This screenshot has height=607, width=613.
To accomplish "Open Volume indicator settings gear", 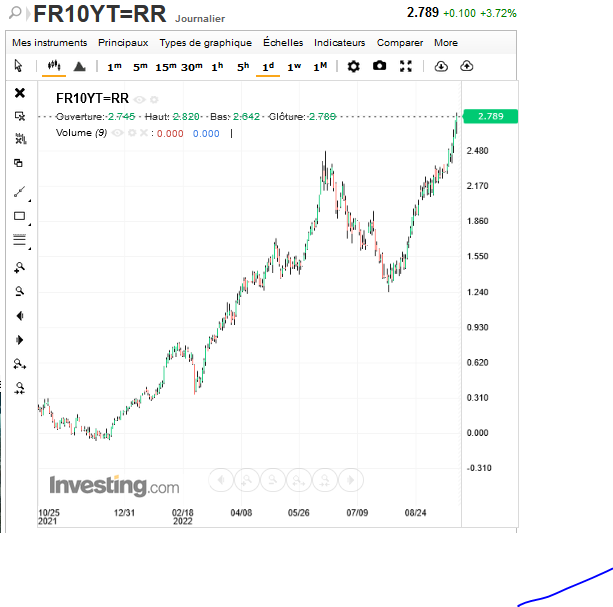I will point(132,133).
